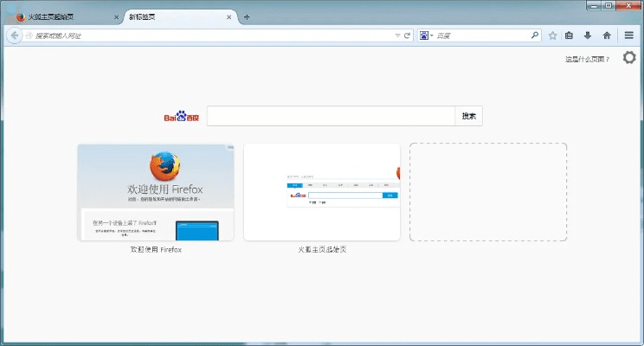Screen dimensions: 644x346
Task: Open a new tab with the plus button
Action: click(247, 17)
